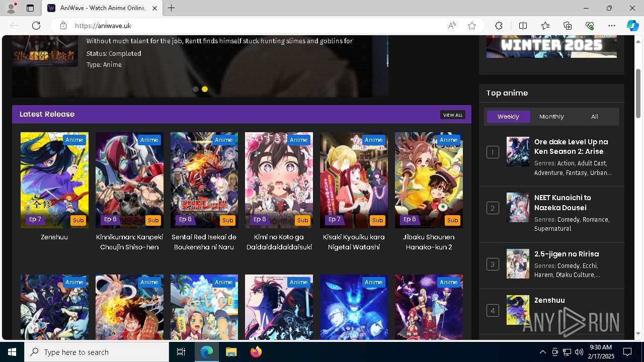Viewport: 644px width, 362px height.
Task: Open Microsoft Edge taskbar icon
Action: tap(207, 352)
